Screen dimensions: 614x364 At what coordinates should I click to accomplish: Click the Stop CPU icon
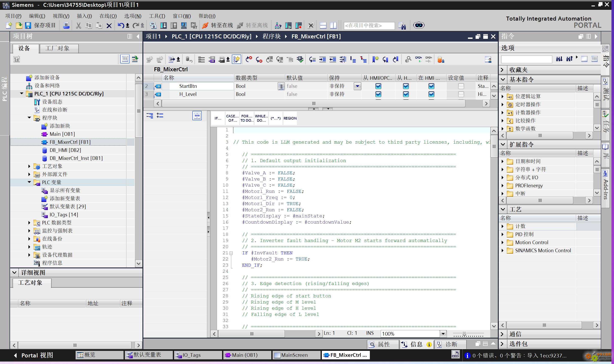[299, 25]
